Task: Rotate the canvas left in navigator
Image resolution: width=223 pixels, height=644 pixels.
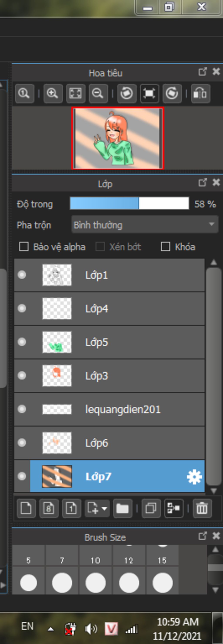Action: click(x=127, y=94)
